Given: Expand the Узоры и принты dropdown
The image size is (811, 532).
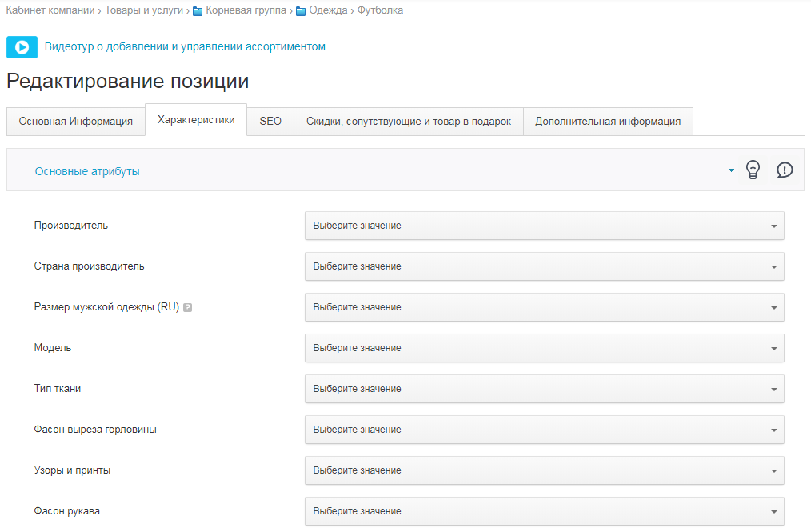Looking at the screenshot, I should coord(544,470).
